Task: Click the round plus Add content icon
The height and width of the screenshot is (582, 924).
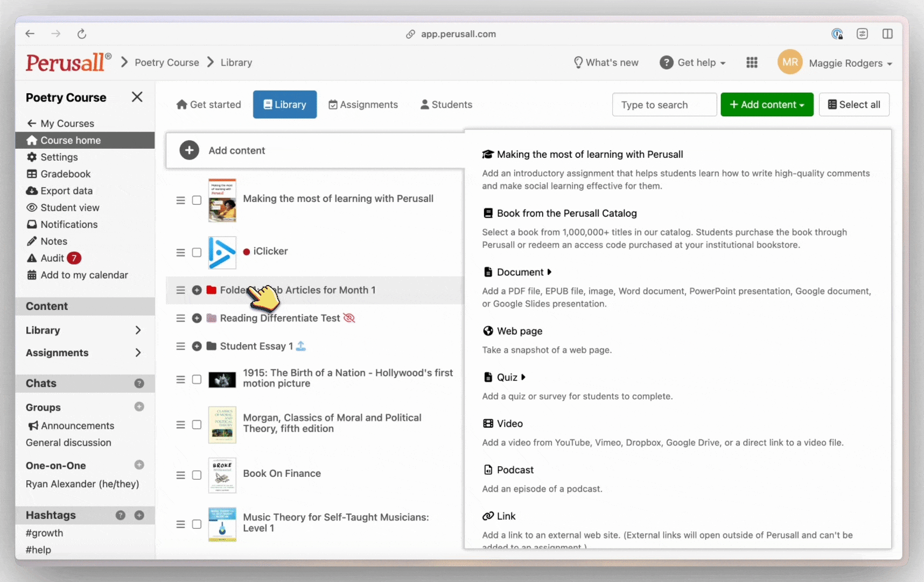Action: click(x=189, y=150)
